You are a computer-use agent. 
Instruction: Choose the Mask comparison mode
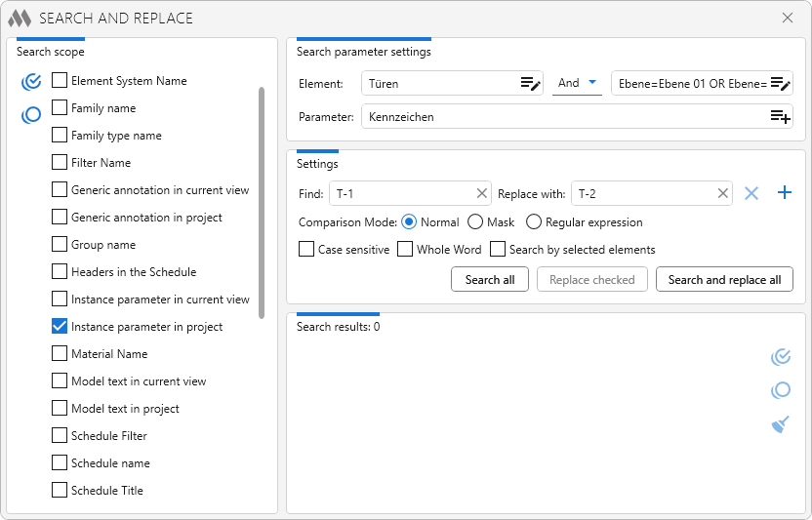point(475,222)
